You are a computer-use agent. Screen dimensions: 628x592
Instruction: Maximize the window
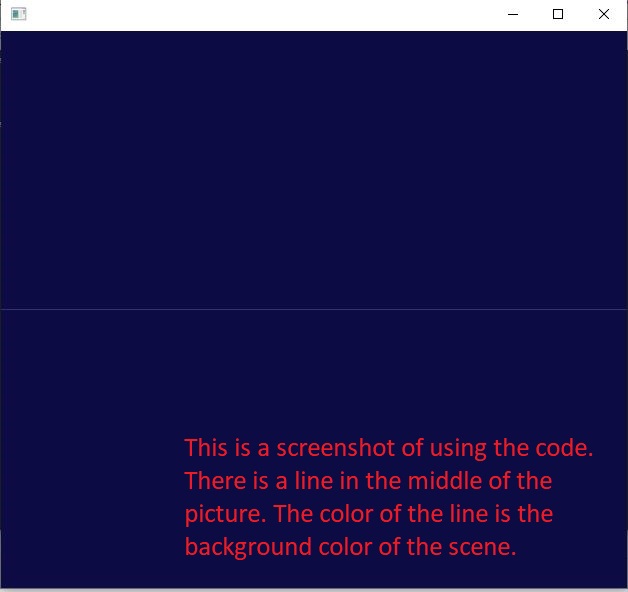(x=558, y=14)
